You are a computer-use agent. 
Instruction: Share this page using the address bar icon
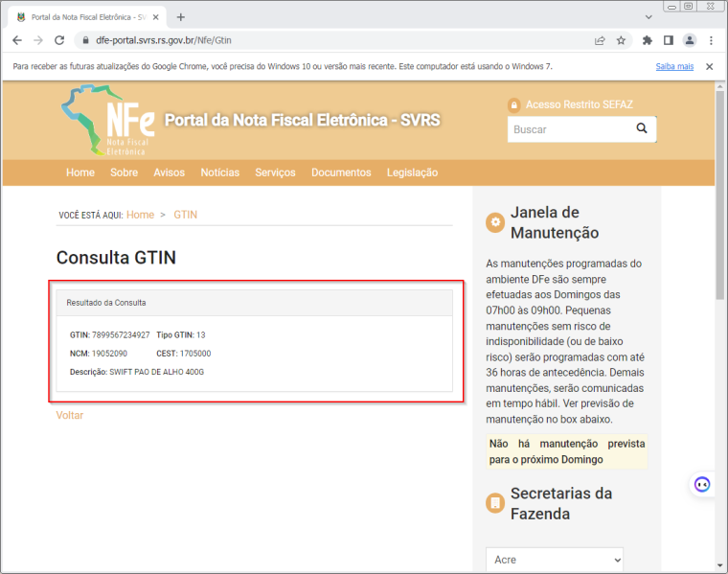[600, 40]
